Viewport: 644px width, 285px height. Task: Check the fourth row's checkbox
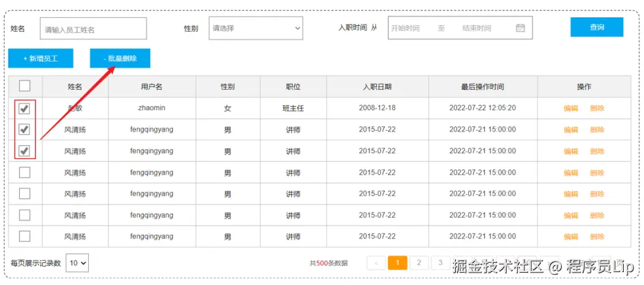25,173
